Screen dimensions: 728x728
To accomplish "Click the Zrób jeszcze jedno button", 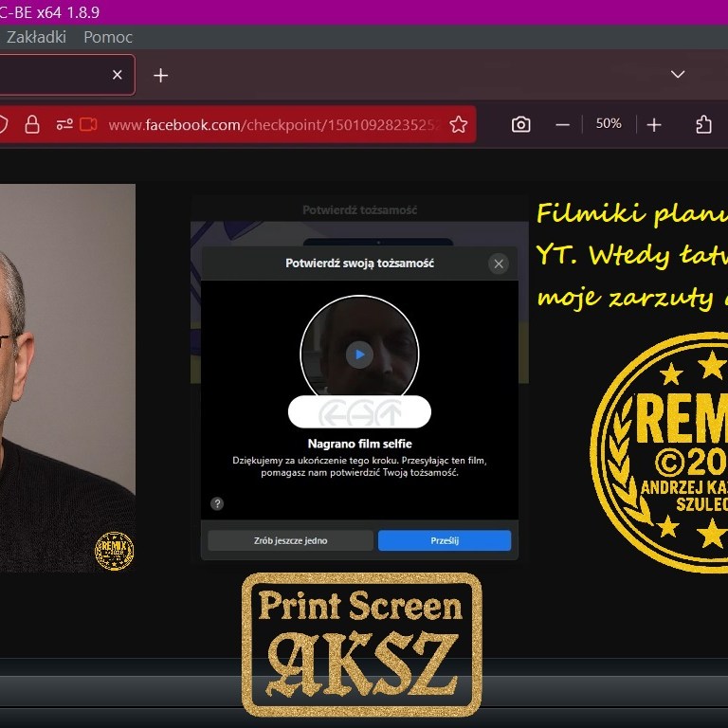I will point(290,540).
